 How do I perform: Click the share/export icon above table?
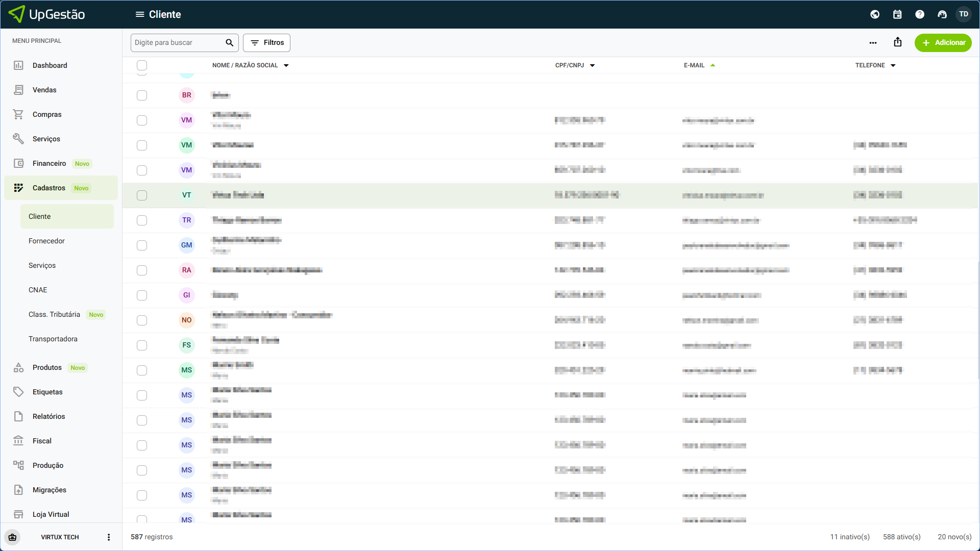pos(898,42)
